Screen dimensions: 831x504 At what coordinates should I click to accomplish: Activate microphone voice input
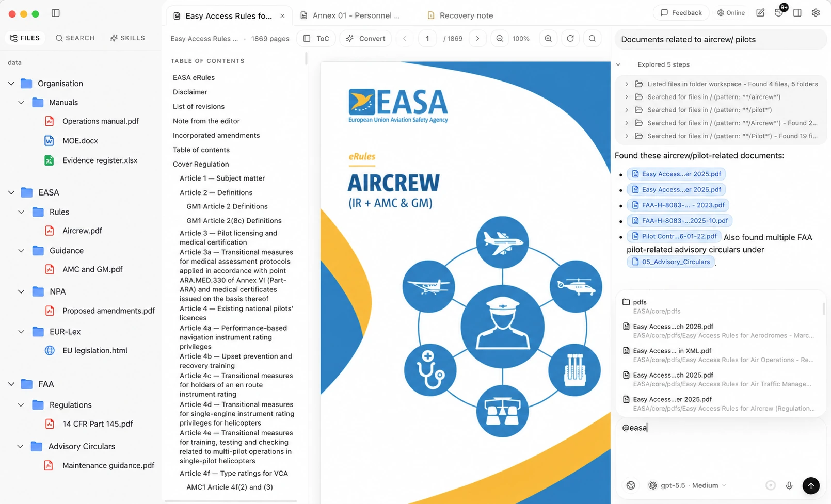coord(789,485)
